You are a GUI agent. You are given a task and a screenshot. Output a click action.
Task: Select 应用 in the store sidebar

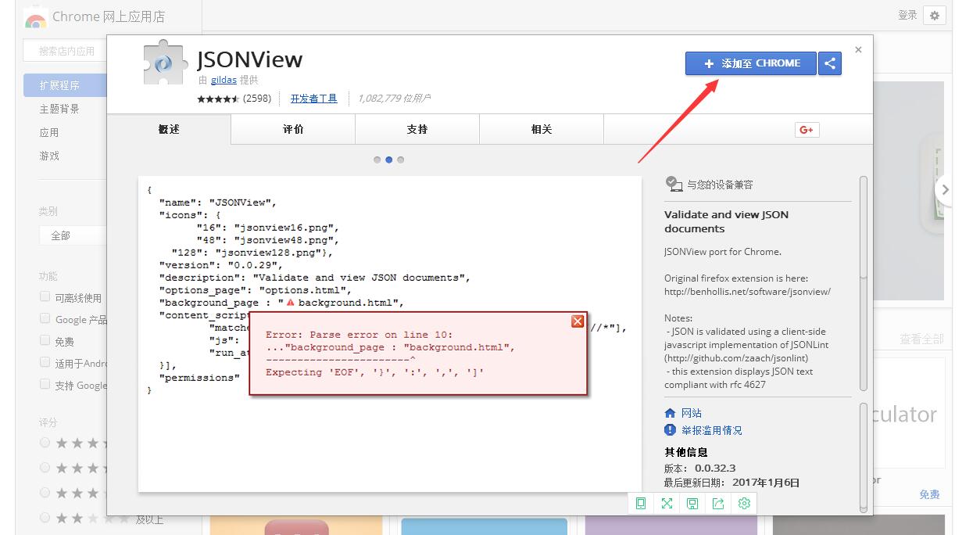pos(49,132)
